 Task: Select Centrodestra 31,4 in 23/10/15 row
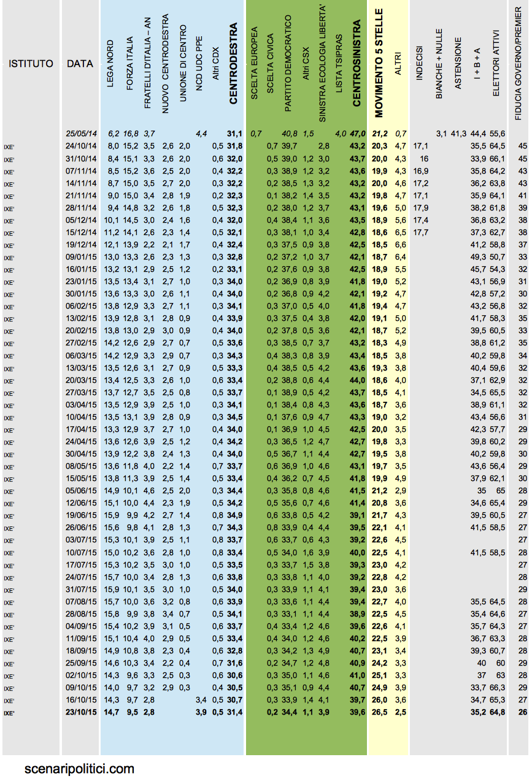pos(234,712)
